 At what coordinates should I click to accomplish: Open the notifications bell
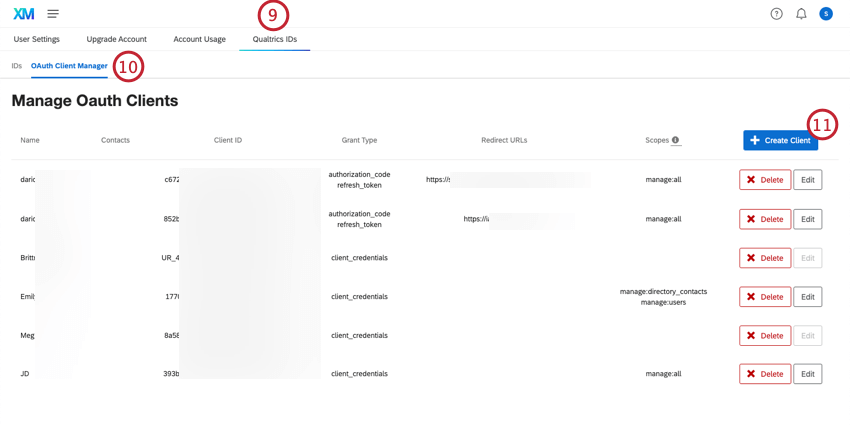pyautogui.click(x=801, y=14)
